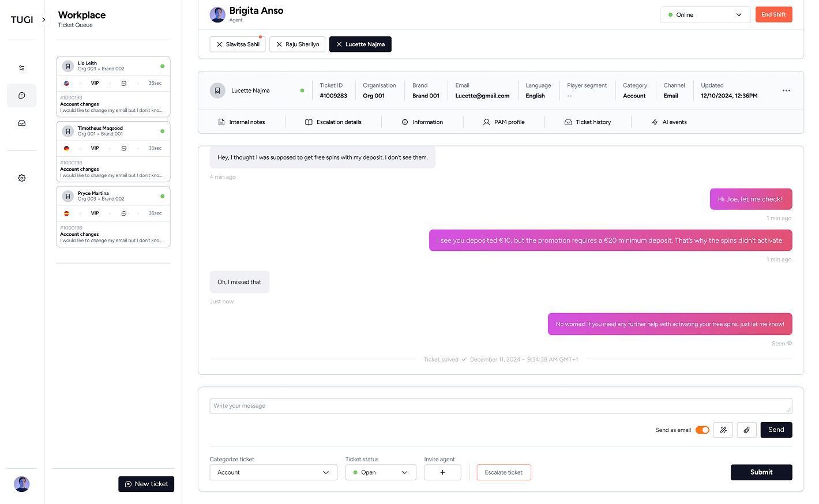Click the German flag on Timotheus Maqsood card

(x=66, y=149)
